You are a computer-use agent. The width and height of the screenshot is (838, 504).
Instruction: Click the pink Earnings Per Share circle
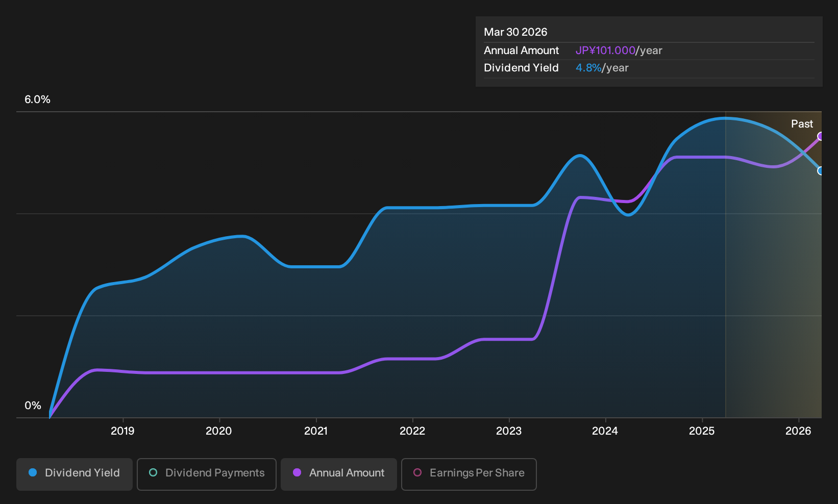(x=417, y=472)
